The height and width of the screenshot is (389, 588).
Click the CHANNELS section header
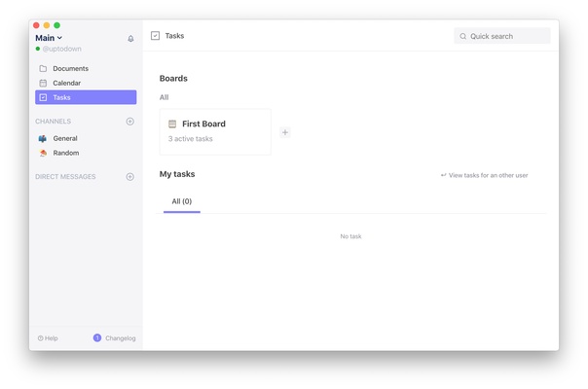click(53, 121)
